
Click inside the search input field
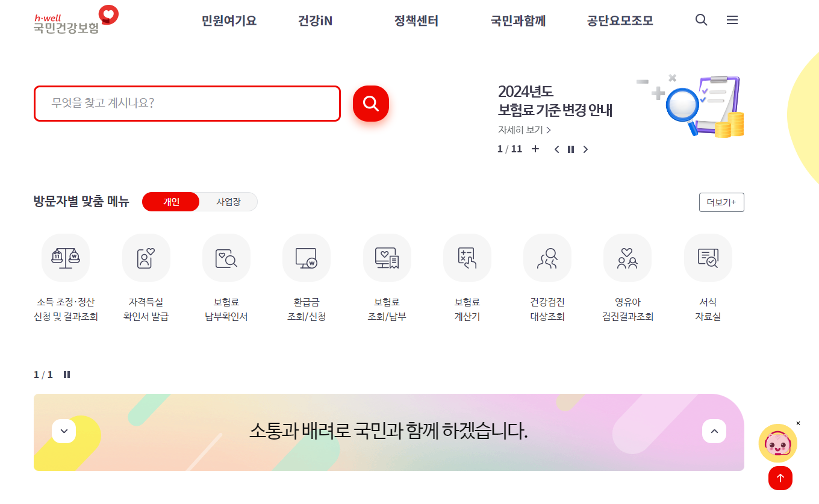point(187,103)
